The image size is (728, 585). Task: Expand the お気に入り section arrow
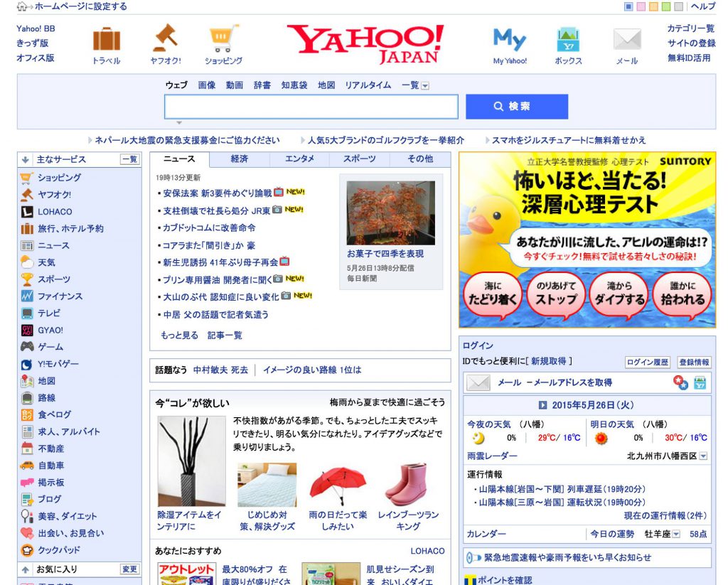pos(26,569)
